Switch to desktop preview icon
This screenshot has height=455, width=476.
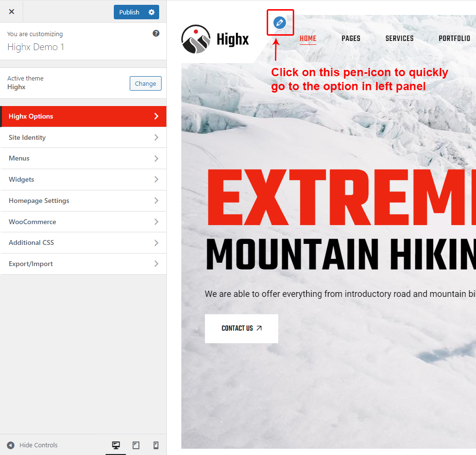116,445
